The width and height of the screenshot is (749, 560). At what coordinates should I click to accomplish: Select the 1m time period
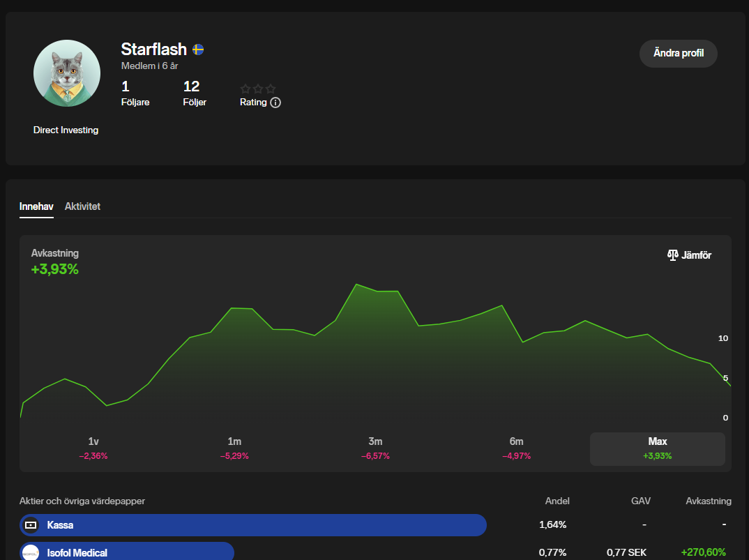(x=234, y=448)
